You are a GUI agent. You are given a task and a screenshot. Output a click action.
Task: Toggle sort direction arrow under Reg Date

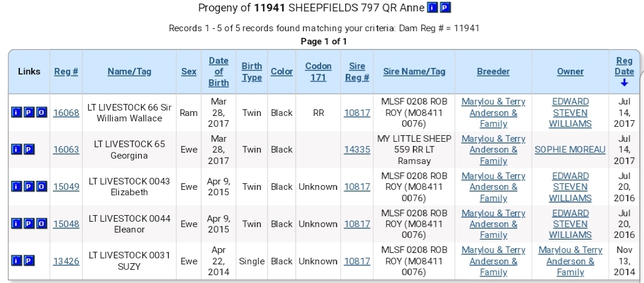click(624, 83)
